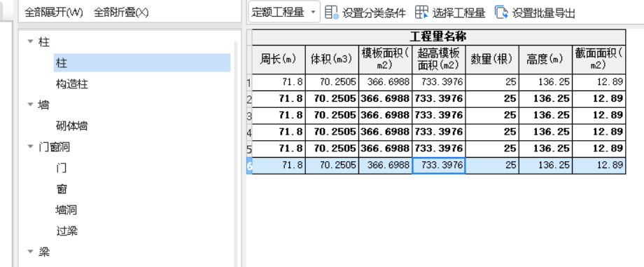
Task: Select row header 3 in table
Action: [249, 116]
